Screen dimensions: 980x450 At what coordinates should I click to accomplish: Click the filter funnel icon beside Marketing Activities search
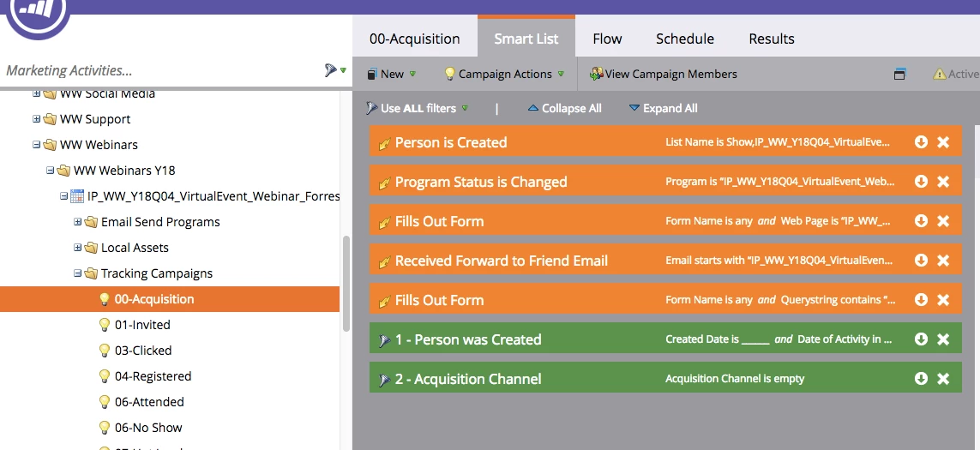coord(331,70)
